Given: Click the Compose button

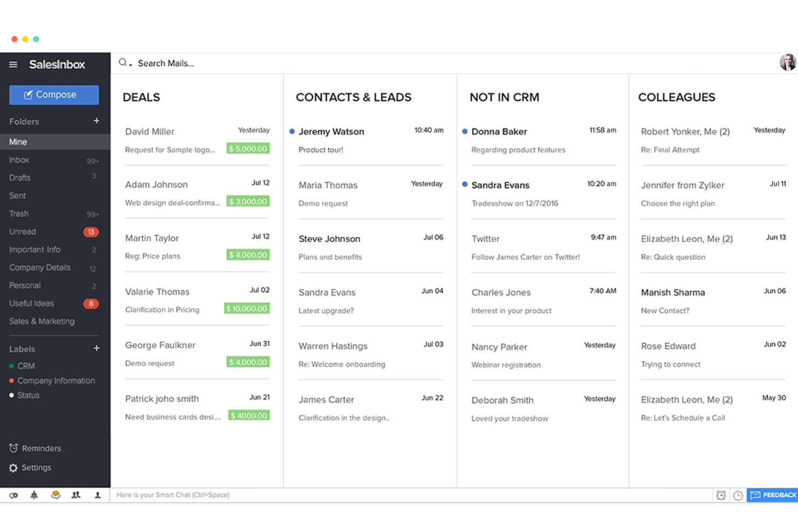Looking at the screenshot, I should pos(54,95).
